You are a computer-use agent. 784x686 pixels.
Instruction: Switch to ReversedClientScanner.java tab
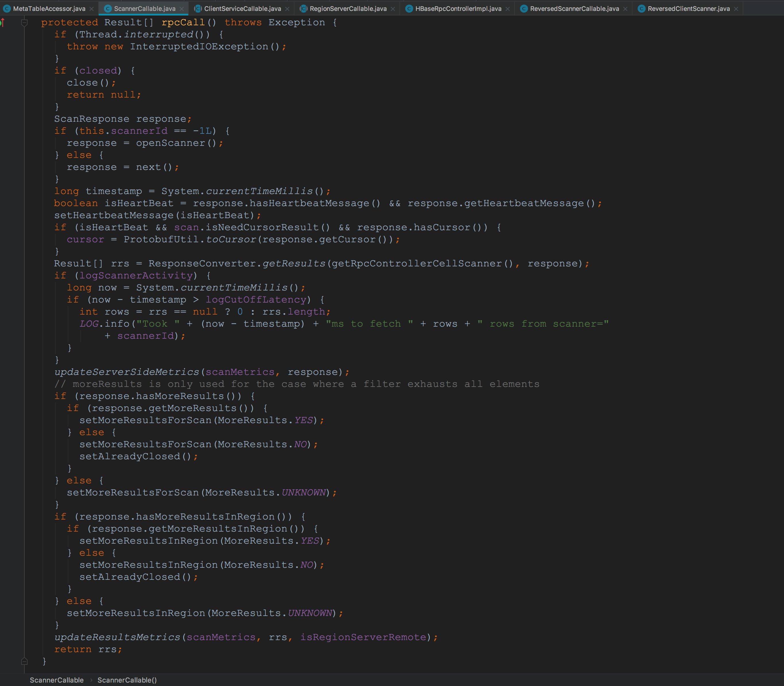click(689, 8)
